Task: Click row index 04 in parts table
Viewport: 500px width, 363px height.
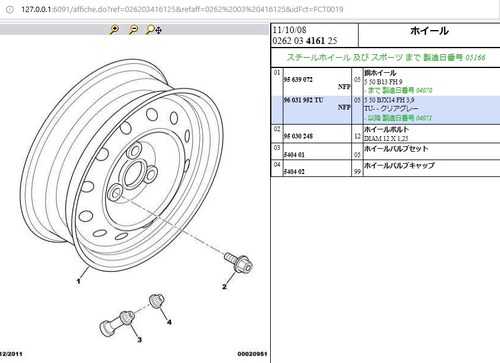Action: coord(277,164)
